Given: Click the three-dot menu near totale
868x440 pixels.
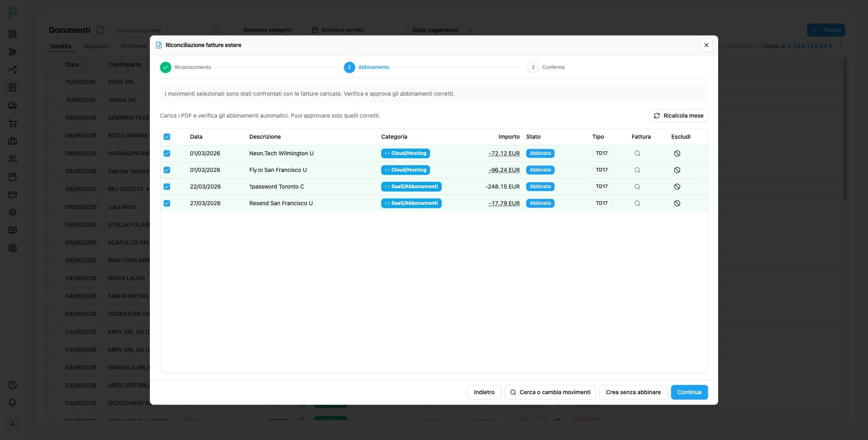Looking at the screenshot, I should click(x=840, y=46).
